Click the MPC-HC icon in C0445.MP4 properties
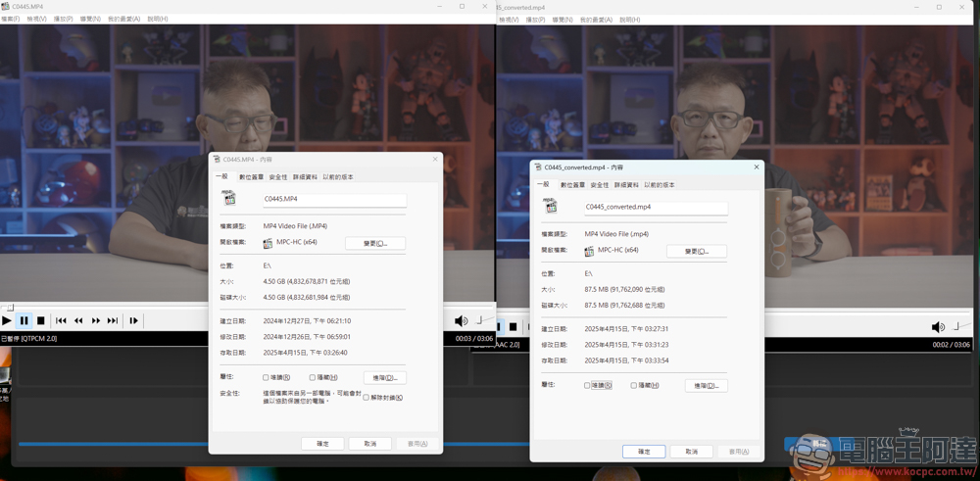 click(269, 243)
